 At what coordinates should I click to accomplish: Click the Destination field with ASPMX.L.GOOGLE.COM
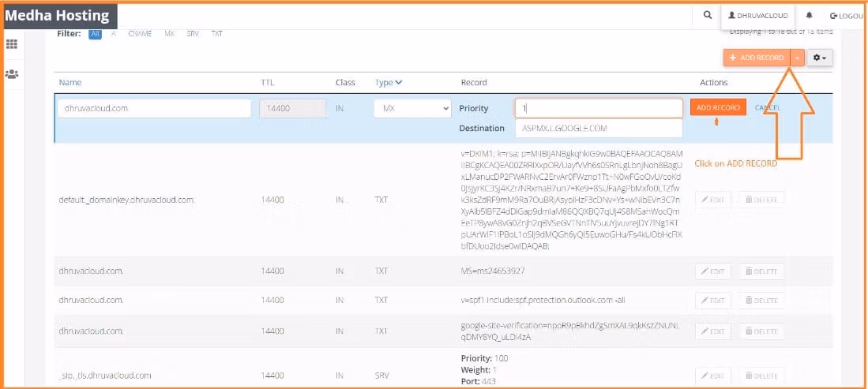pyautogui.click(x=598, y=128)
